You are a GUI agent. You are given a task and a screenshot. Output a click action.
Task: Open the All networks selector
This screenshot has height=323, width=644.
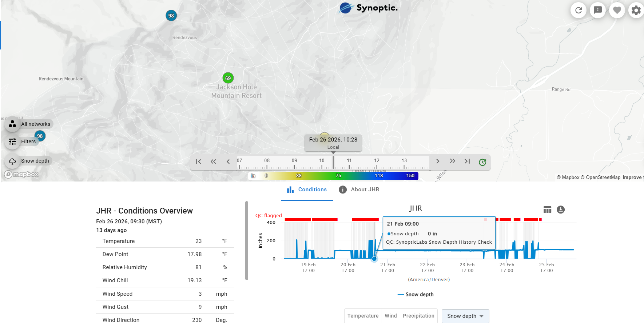tap(29, 124)
